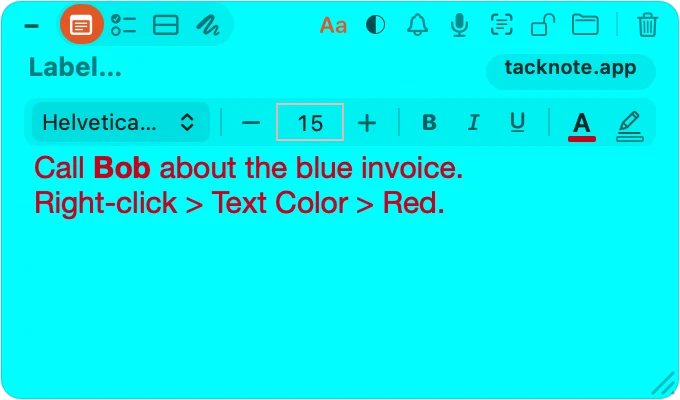Toggle the note lock icon
The image size is (680, 400).
click(x=543, y=25)
